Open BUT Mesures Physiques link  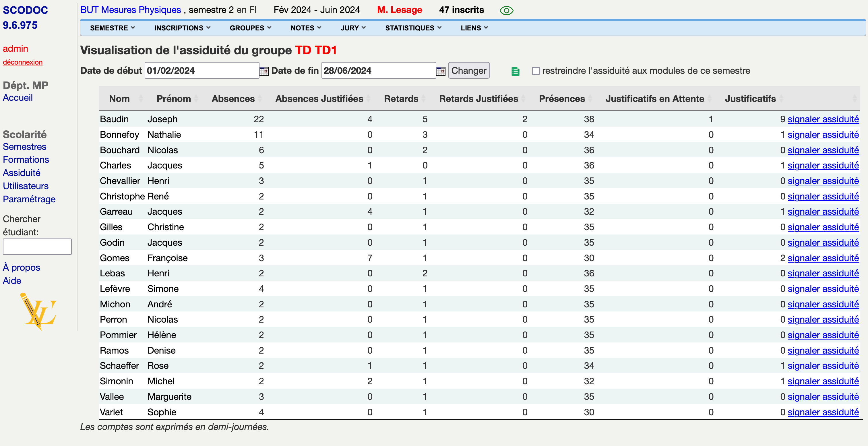[130, 10]
